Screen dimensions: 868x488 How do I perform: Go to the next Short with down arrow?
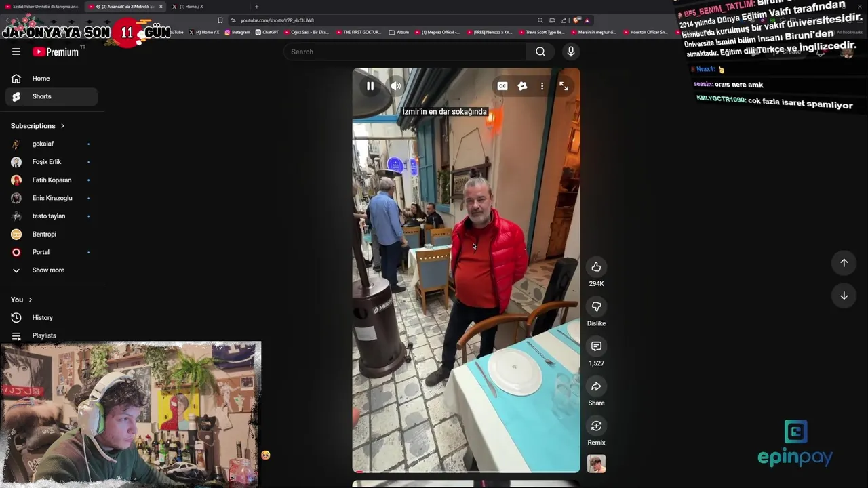coord(844,296)
